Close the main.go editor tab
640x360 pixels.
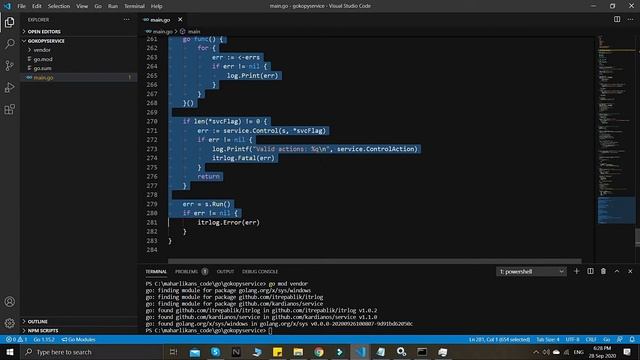pyautogui.click(x=180, y=20)
